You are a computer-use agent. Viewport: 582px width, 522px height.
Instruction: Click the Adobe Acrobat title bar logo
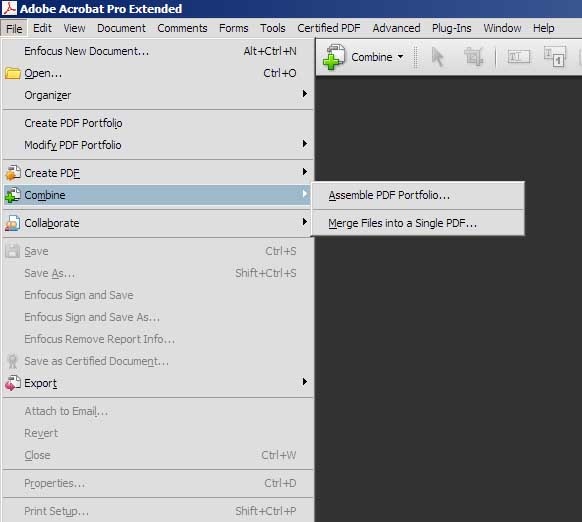9,8
